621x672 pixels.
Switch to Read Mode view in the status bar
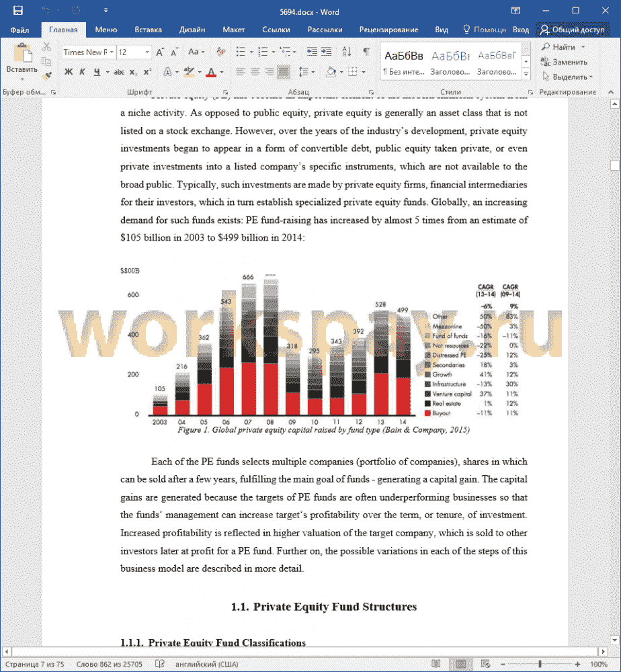[436, 664]
